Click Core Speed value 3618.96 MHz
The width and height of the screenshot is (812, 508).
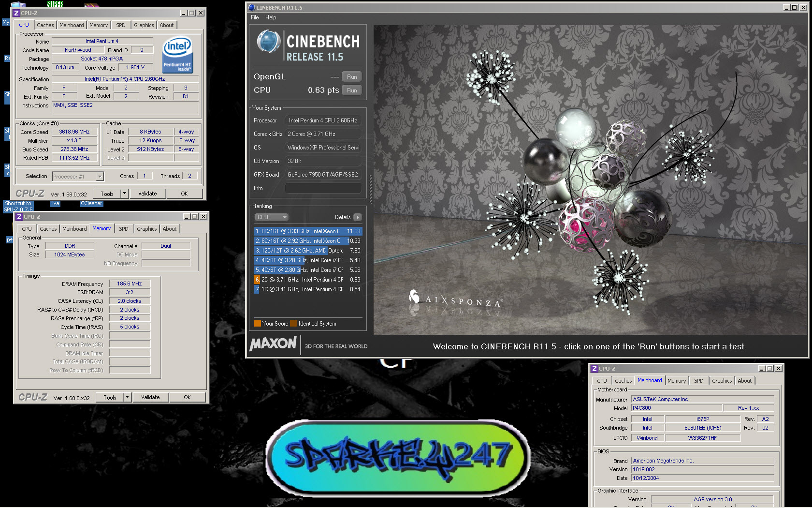click(74, 132)
